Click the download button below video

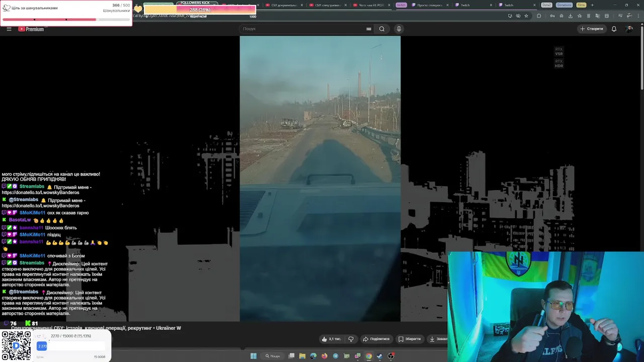click(x=438, y=339)
